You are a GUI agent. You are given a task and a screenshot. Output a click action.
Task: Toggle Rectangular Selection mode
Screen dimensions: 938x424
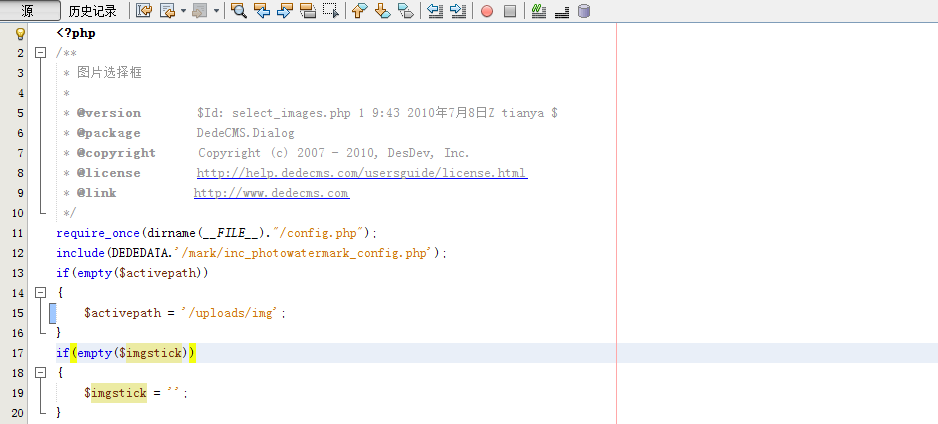pos(331,11)
